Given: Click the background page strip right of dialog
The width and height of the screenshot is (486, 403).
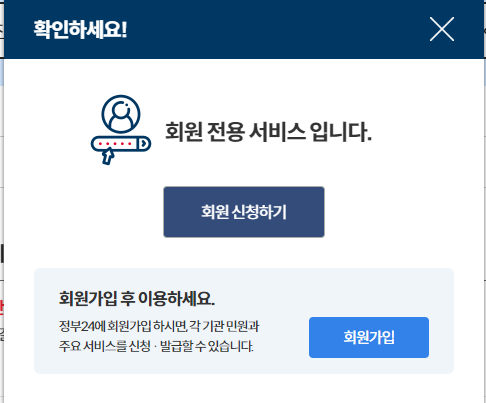Looking at the screenshot, I should pyautogui.click(x=485, y=201).
